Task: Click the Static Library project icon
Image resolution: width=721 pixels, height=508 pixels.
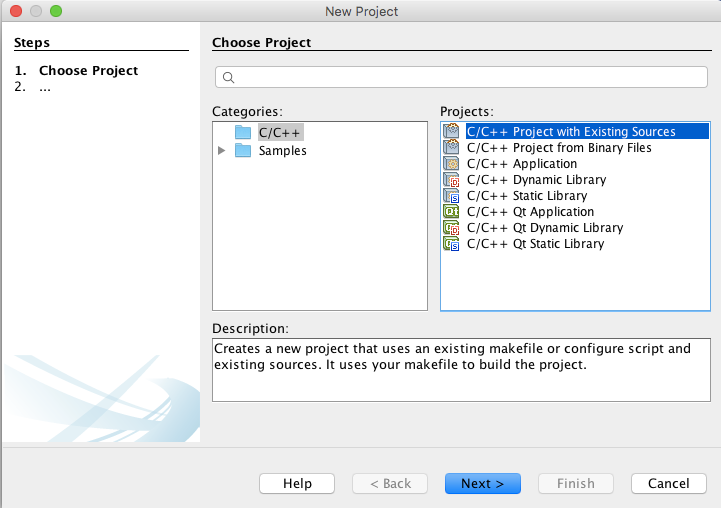Action: 451,196
